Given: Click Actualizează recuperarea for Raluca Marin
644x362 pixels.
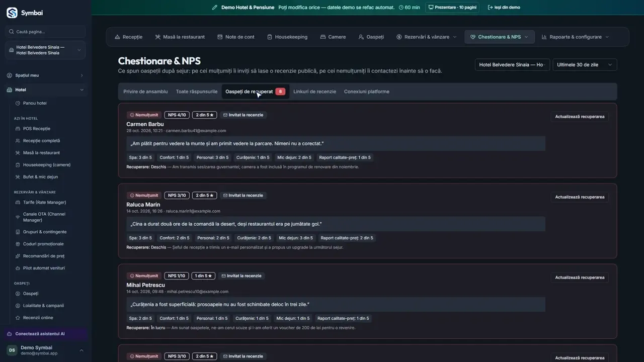Looking at the screenshot, I should pyautogui.click(x=580, y=197).
